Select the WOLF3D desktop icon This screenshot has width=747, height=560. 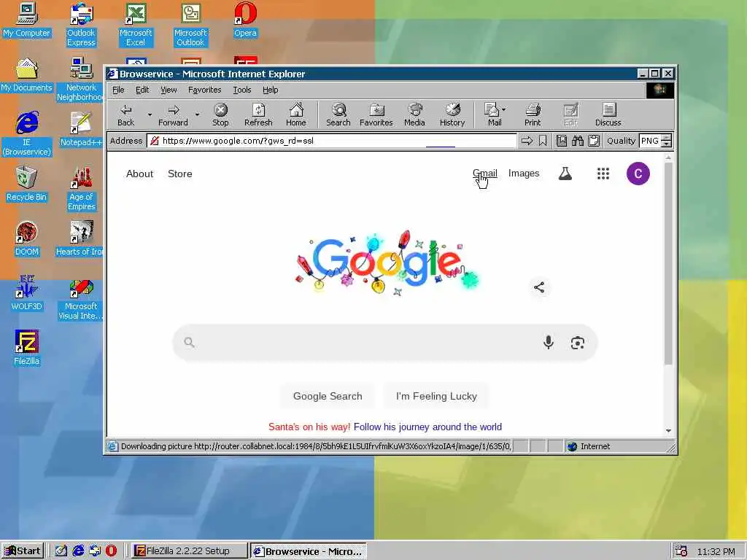click(26, 293)
